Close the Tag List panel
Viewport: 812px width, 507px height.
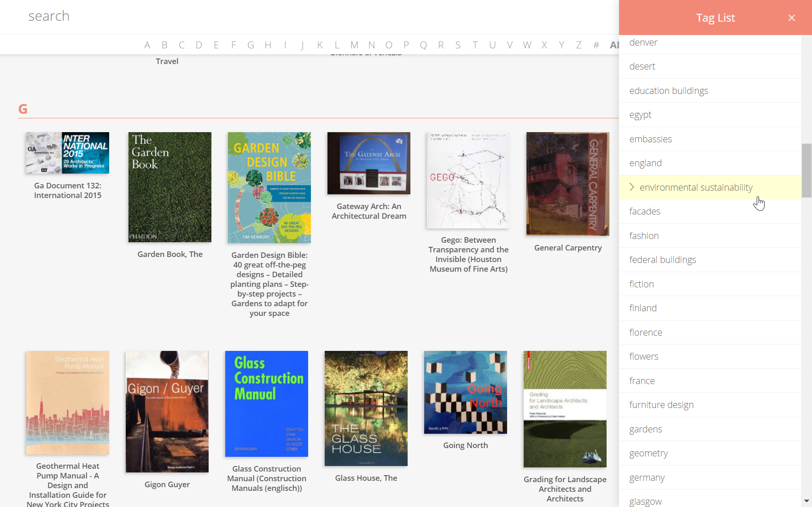(x=791, y=18)
